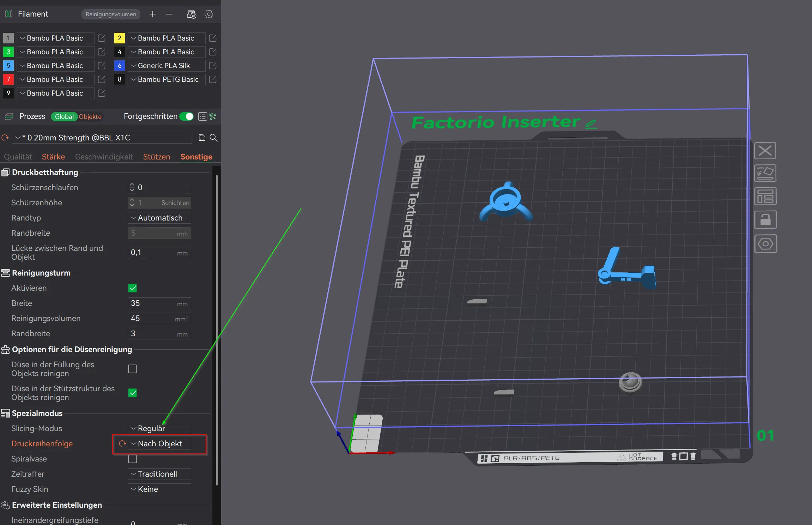The image size is (812, 525).
Task: Edit filament 2 Bambu PLA Basic preset
Action: tap(213, 38)
